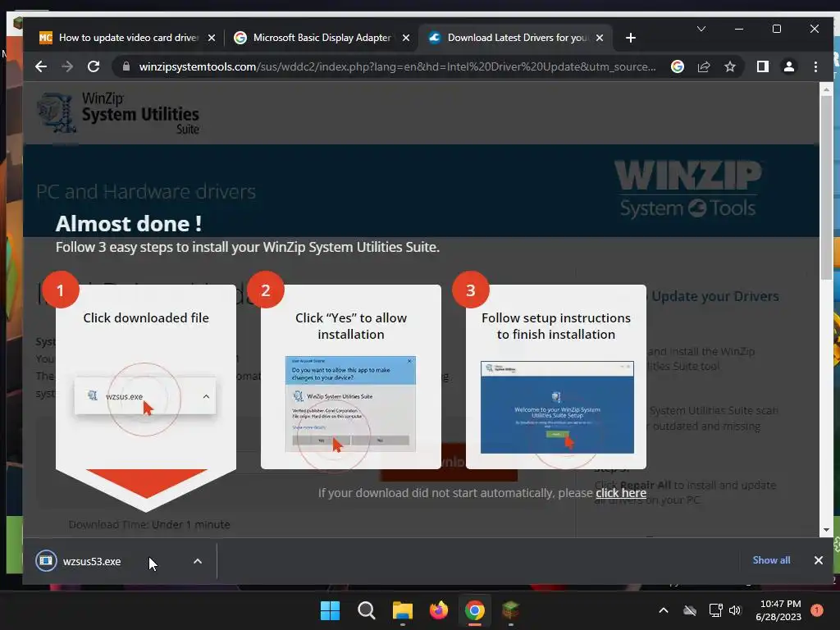Go back using the browser back arrow
This screenshot has height=630, width=840.
click(41, 66)
